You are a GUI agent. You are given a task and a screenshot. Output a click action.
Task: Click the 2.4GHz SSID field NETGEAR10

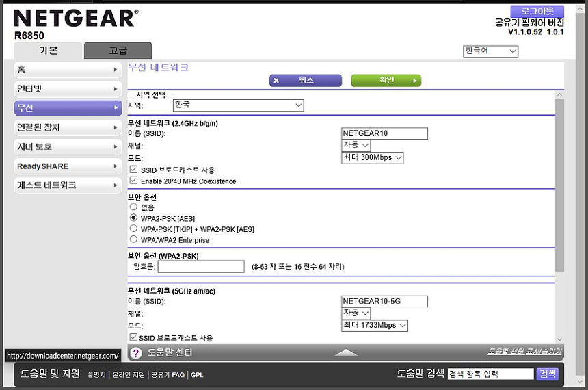click(384, 133)
